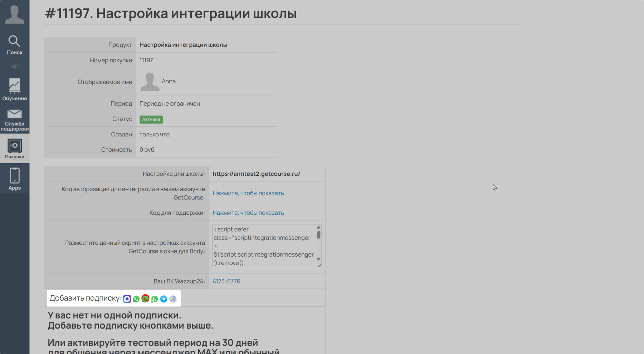Click the name Anna
This screenshot has height=354, width=644.
pos(169,81)
